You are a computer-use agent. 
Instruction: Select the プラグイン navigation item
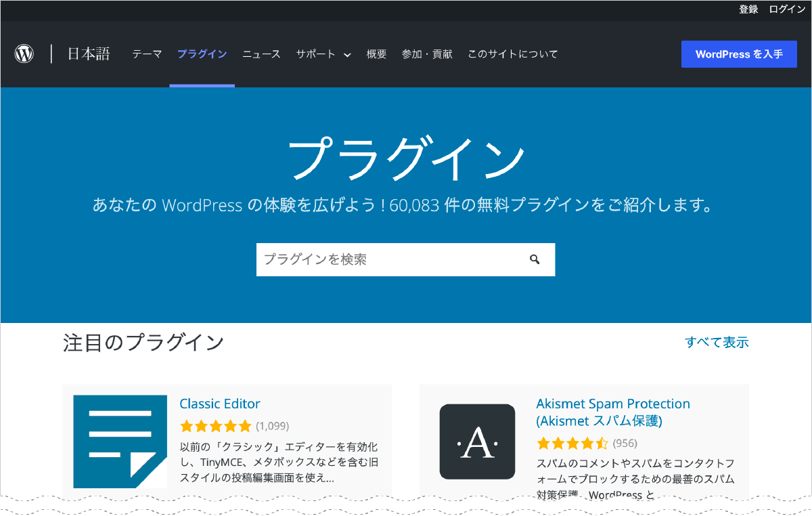(x=202, y=54)
